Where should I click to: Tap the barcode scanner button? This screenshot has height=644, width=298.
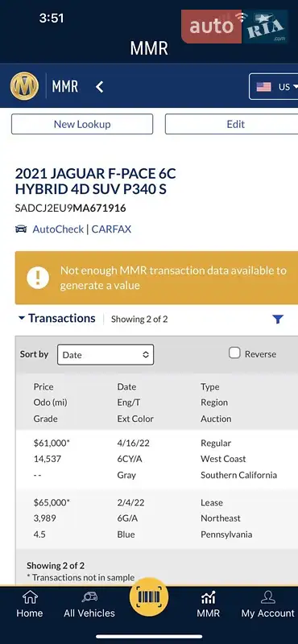(x=148, y=596)
